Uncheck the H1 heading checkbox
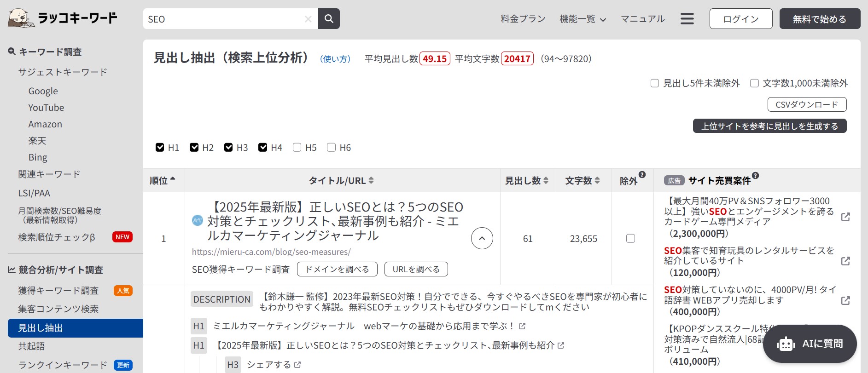Viewport: 868px width, 373px height. [160, 147]
